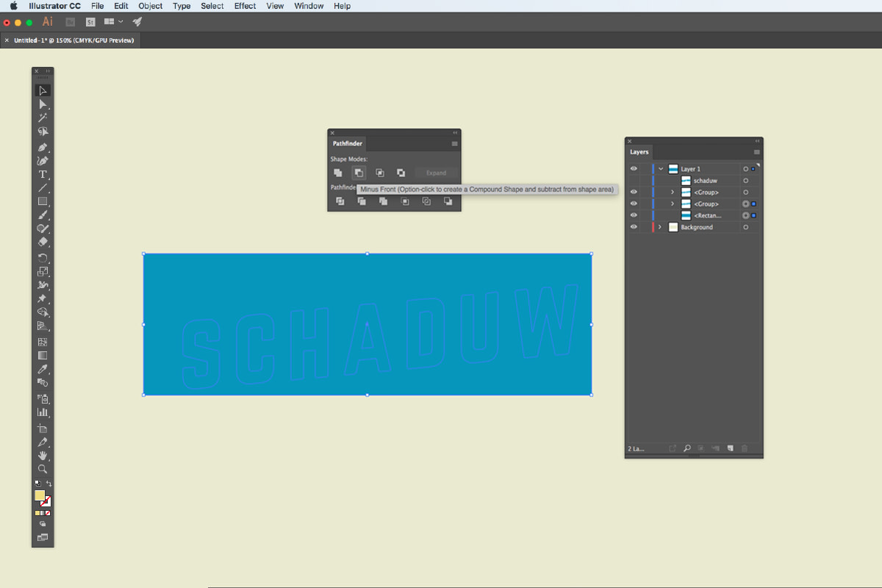This screenshot has width=882, height=588.
Task: Click the target circle for Background layer
Action: [x=745, y=227]
